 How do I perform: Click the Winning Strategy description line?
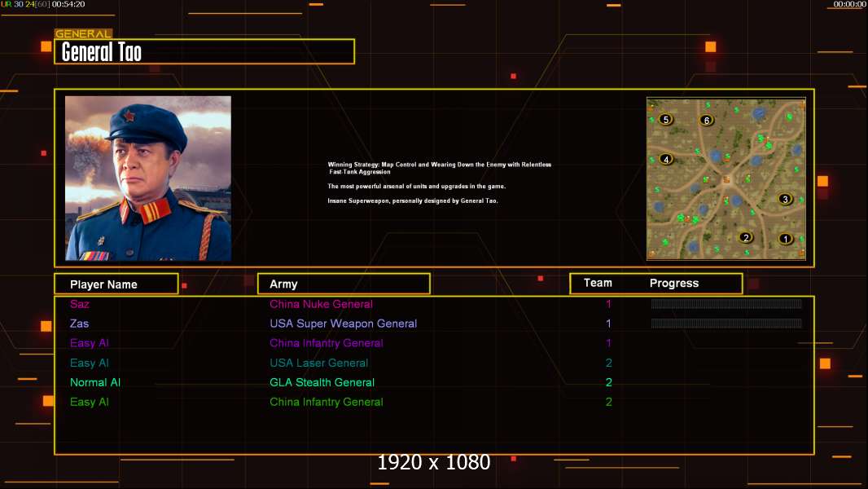440,168
